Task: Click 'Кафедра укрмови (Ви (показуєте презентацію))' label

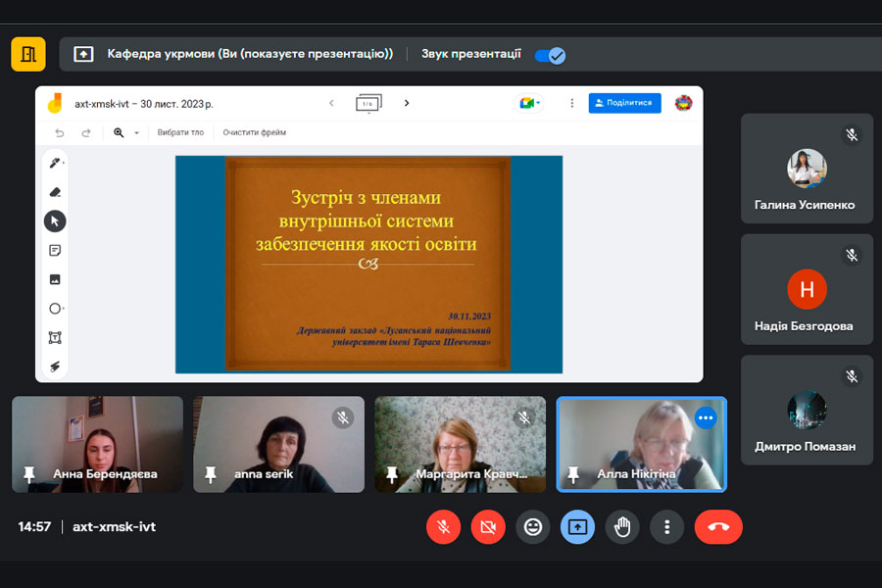Action: pos(250,54)
